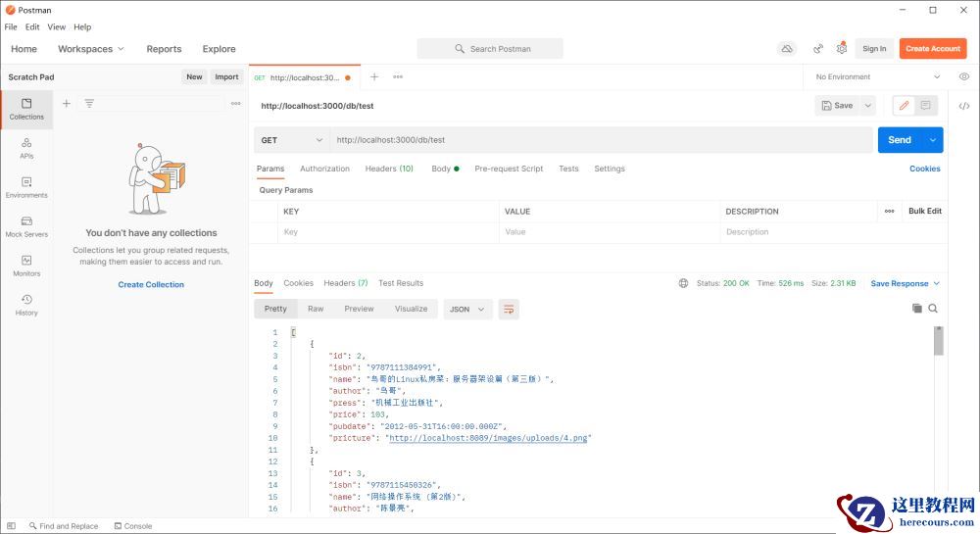Viewport: 980px width, 534px height.
Task: Open the APIs sidebar panel
Action: 26,149
